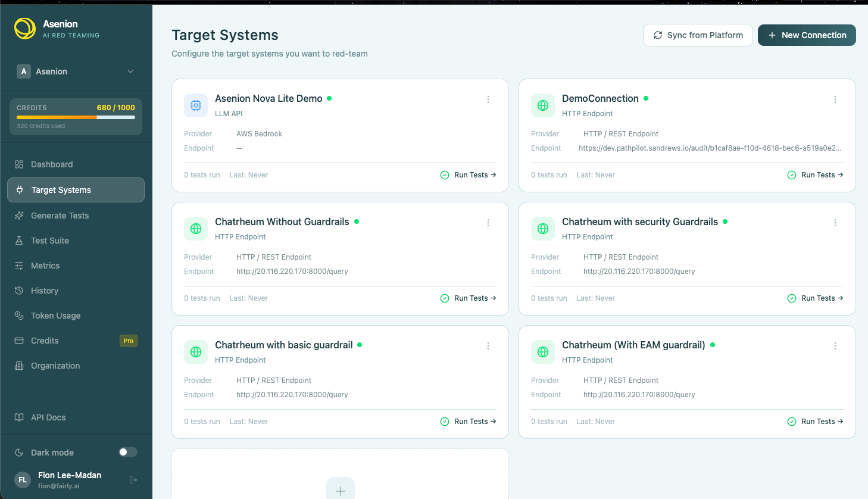Click Sync from Platform button

[698, 35]
